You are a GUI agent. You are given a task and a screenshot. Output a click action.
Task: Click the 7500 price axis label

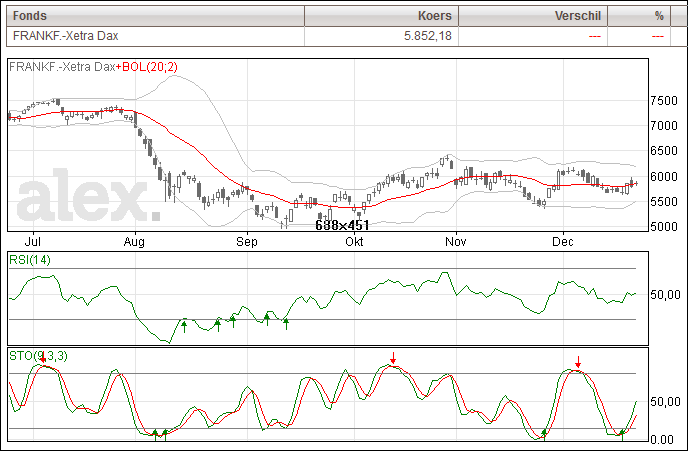pyautogui.click(x=664, y=101)
